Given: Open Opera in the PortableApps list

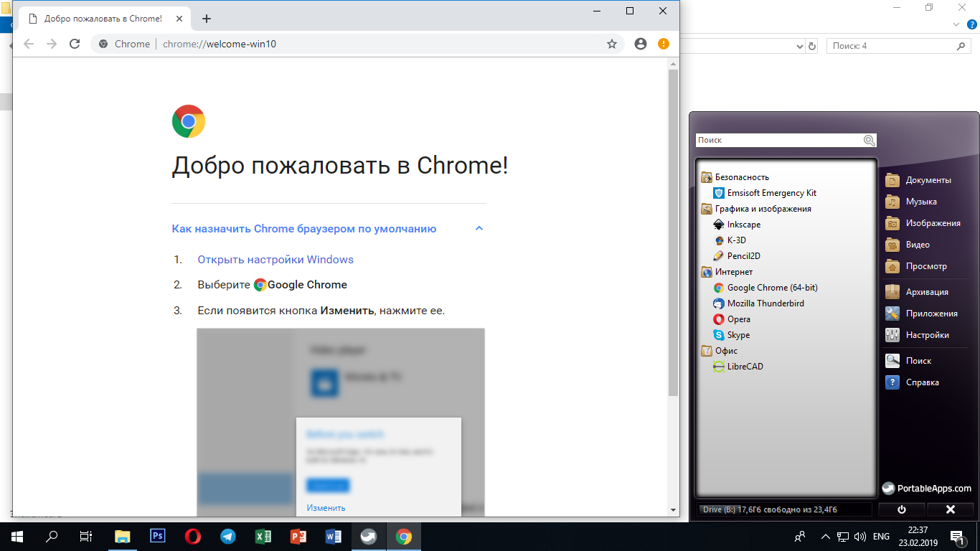Looking at the screenshot, I should [x=732, y=319].
